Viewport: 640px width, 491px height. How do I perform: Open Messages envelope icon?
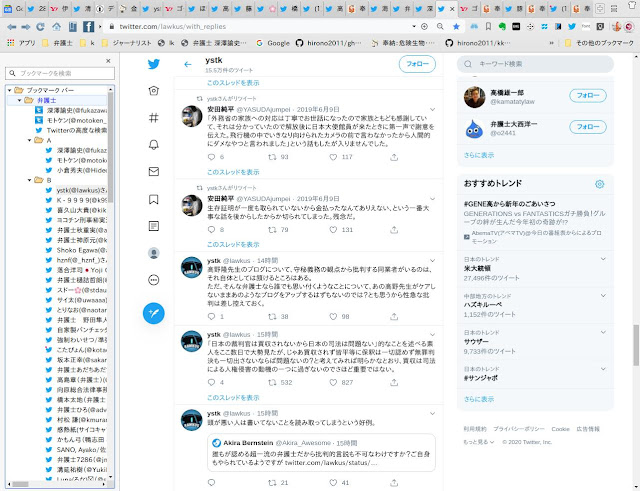pyautogui.click(x=154, y=171)
